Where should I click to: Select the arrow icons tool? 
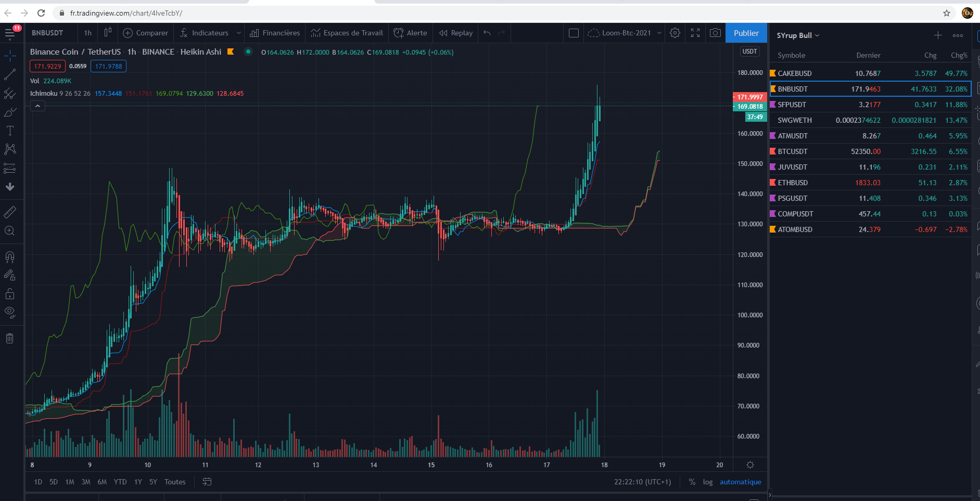tap(10, 187)
